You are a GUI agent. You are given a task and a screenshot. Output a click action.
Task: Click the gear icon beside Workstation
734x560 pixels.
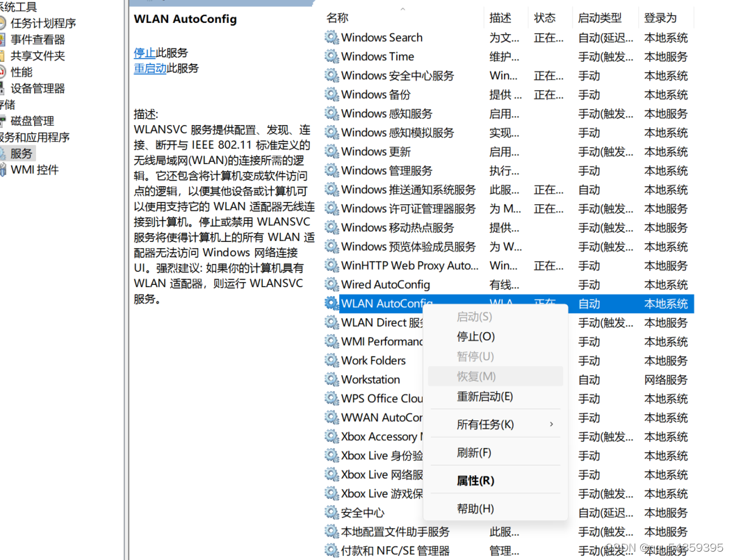pos(332,379)
